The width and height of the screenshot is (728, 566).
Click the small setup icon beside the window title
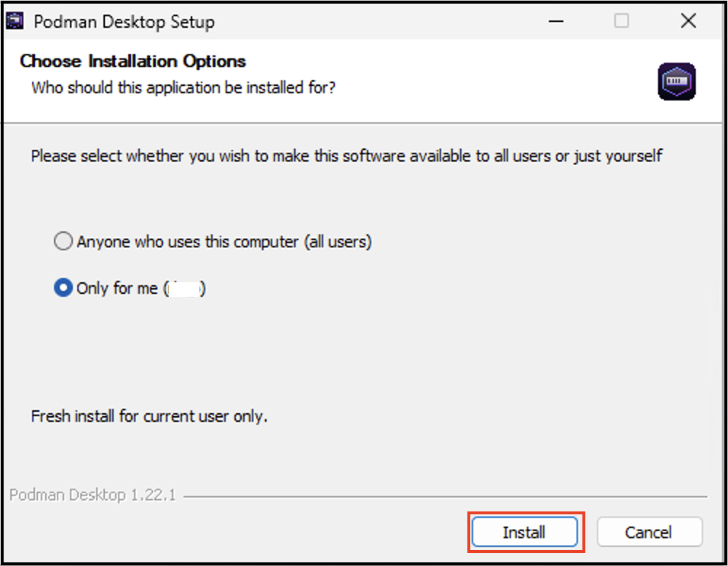(16, 21)
